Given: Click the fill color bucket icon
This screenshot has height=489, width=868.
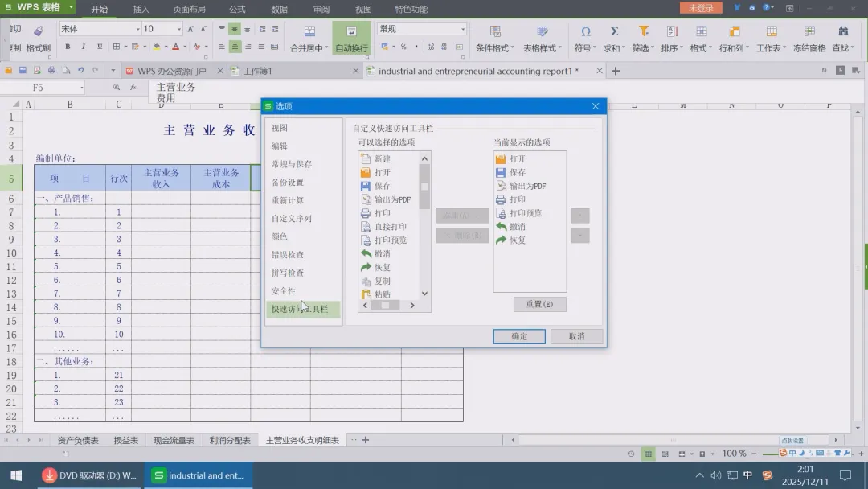Looking at the screenshot, I should 157,47.
